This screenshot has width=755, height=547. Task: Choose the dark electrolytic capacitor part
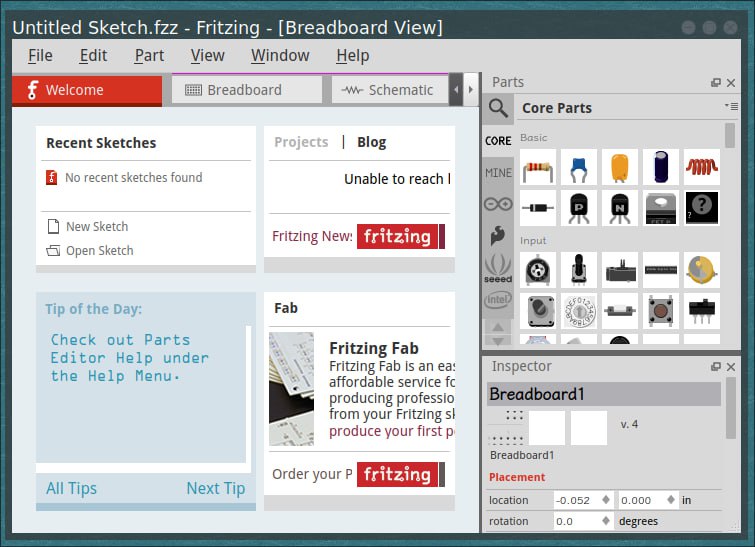coord(661,167)
